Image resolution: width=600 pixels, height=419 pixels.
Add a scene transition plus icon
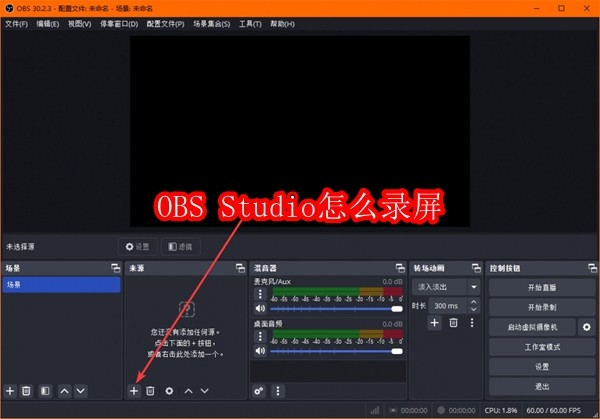tap(434, 323)
